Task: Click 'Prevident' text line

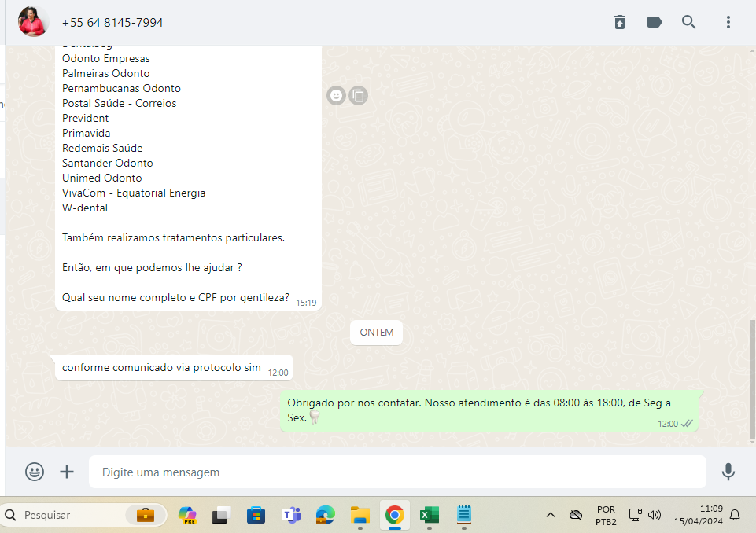Action: (85, 119)
